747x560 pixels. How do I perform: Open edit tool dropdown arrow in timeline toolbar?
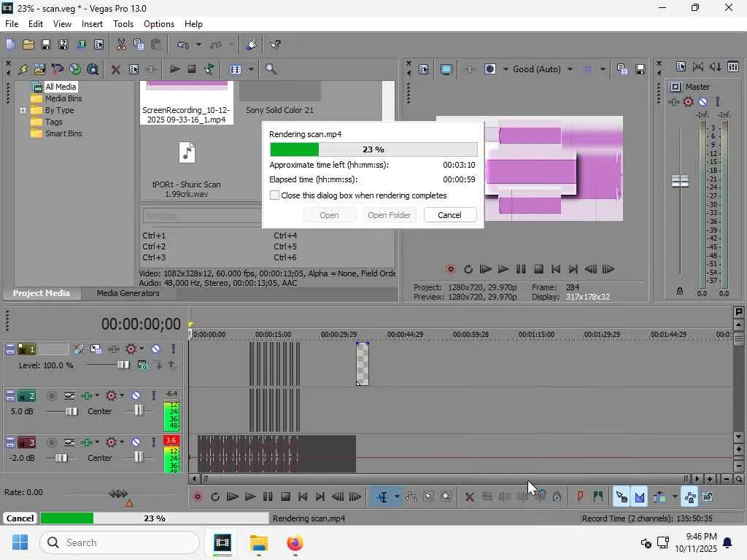coord(397,497)
